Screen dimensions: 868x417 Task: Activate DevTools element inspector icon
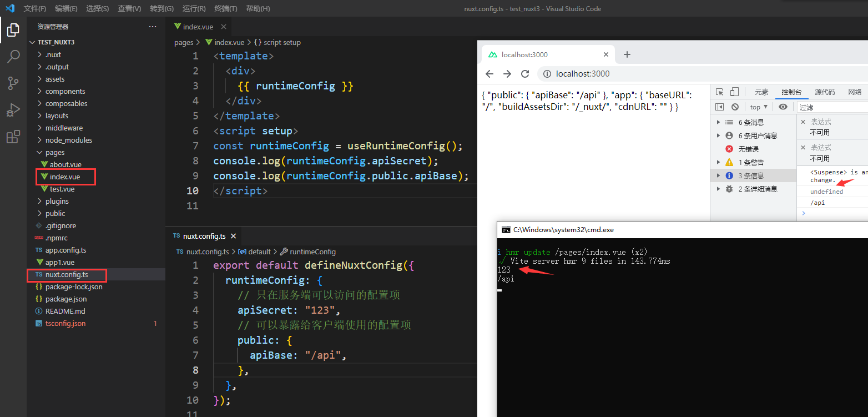[720, 92]
